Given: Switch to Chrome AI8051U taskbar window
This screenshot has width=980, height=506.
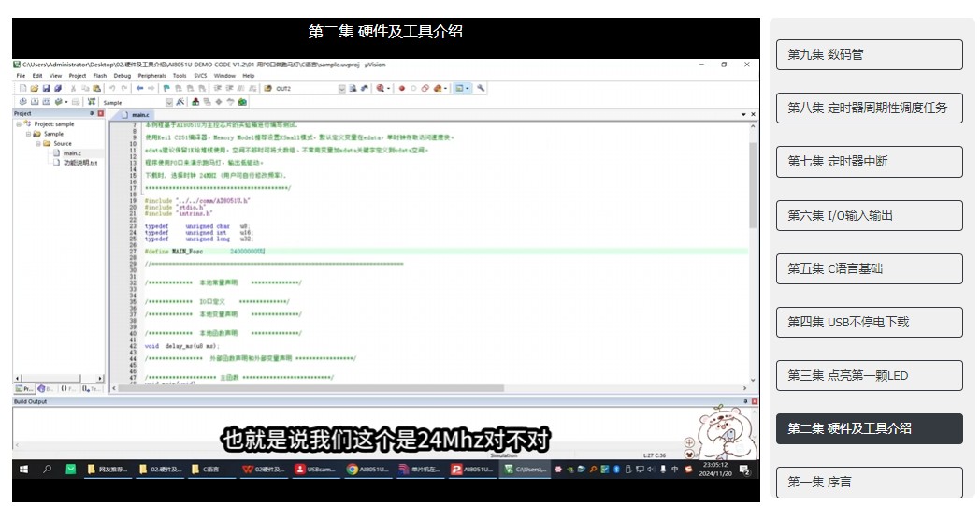Looking at the screenshot, I should pos(367,470).
